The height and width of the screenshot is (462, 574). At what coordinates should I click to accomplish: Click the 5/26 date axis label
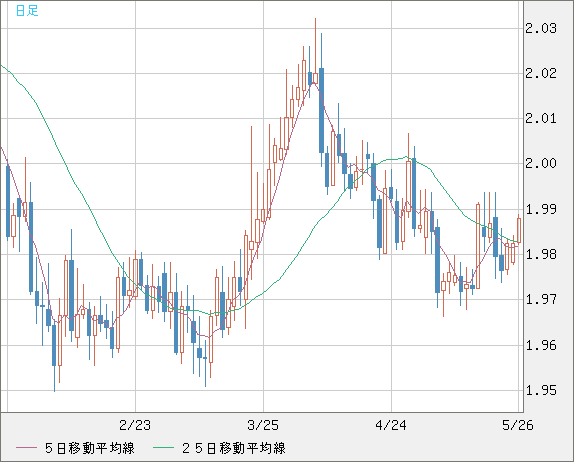coord(518,425)
